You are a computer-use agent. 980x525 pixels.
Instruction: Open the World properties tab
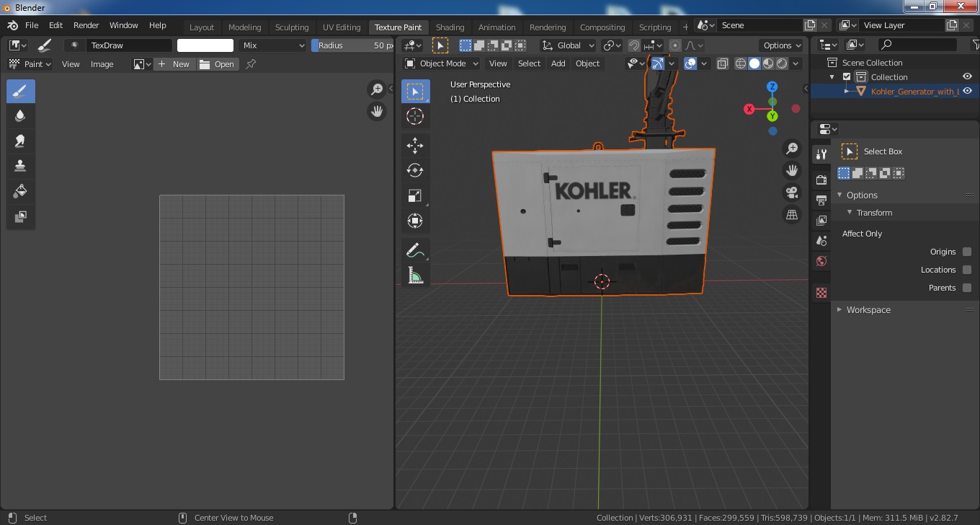click(821, 261)
